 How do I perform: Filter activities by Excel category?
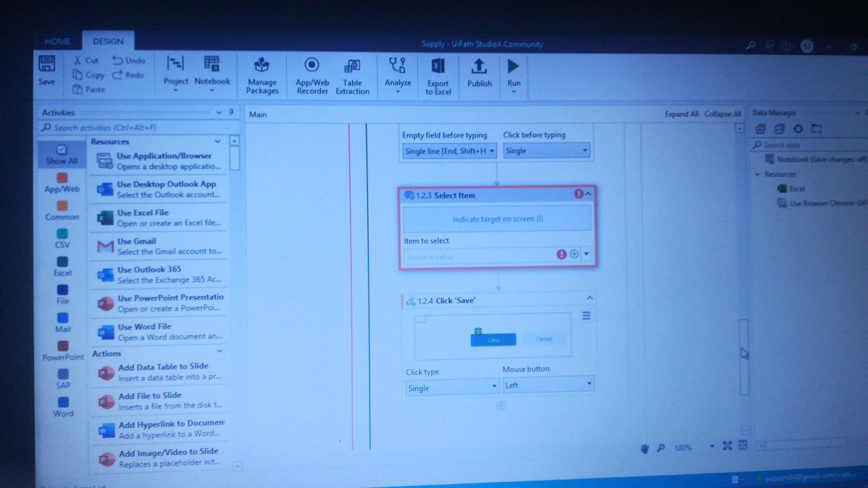(62, 266)
